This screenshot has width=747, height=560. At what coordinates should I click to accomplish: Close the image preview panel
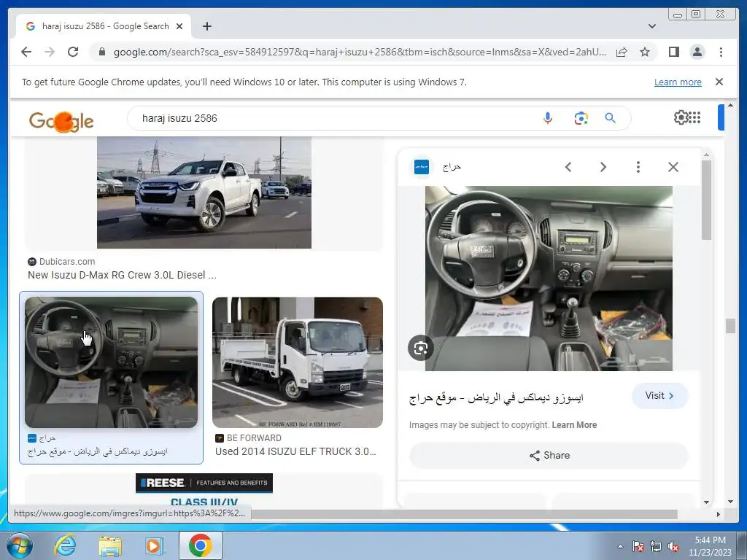tap(673, 167)
